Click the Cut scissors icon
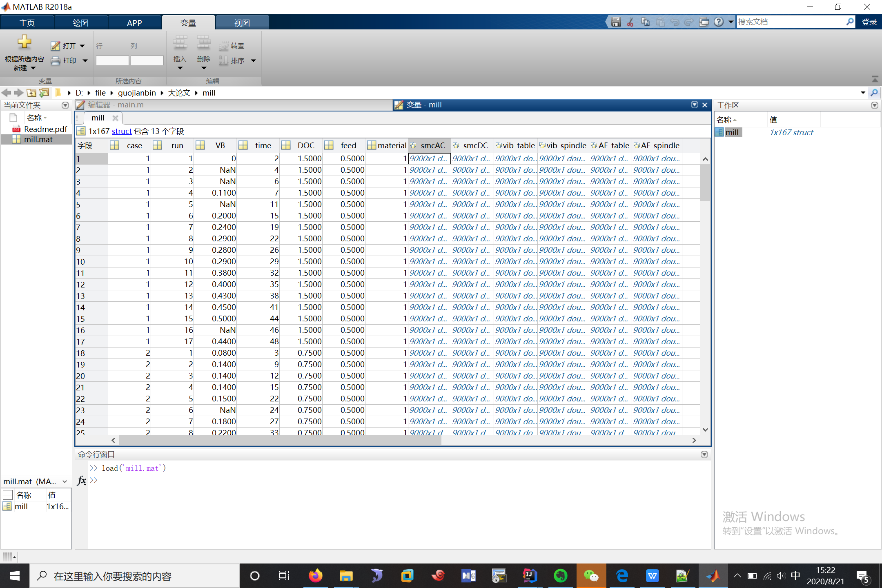882x588 pixels. coord(630,22)
